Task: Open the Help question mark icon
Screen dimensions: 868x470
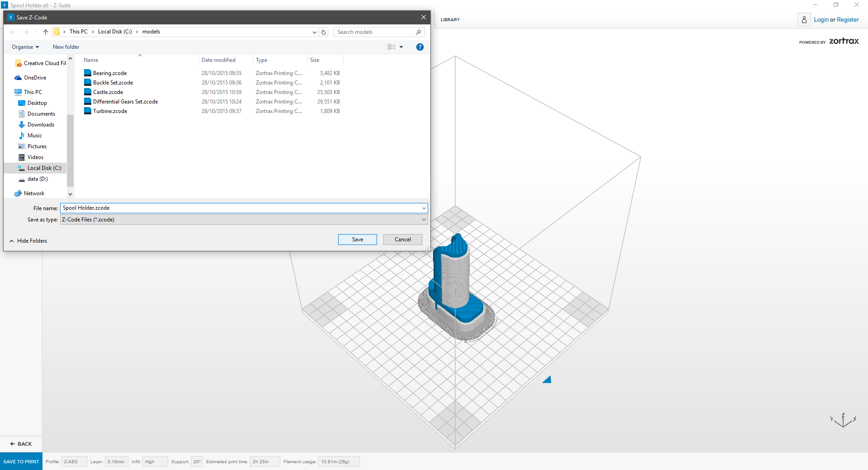Action: (420, 47)
